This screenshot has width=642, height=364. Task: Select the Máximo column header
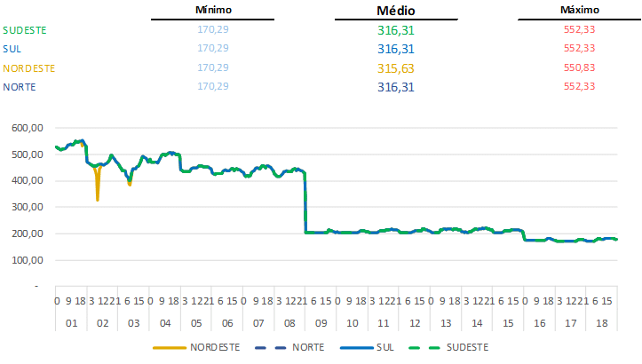point(579,10)
